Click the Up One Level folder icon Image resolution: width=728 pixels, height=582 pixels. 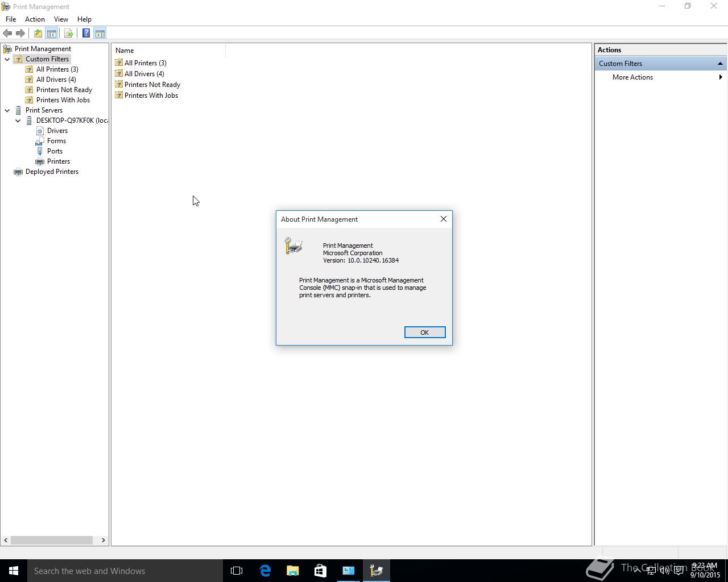(x=38, y=34)
